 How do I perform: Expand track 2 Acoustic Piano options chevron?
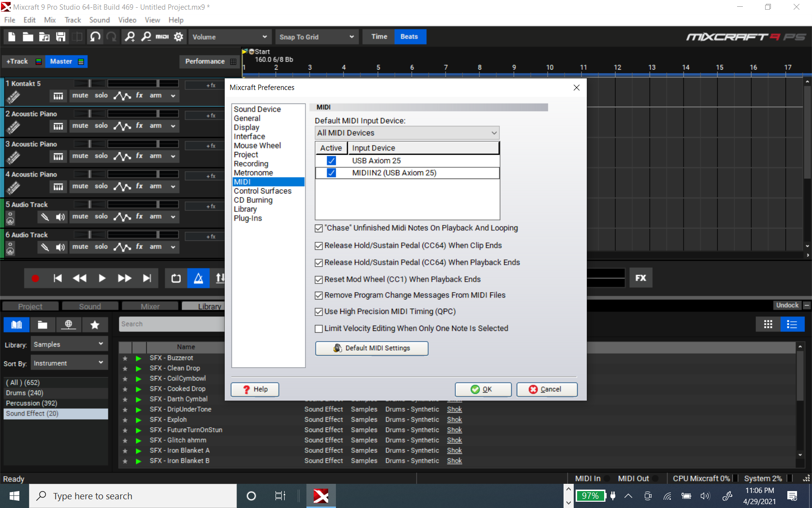pyautogui.click(x=173, y=126)
